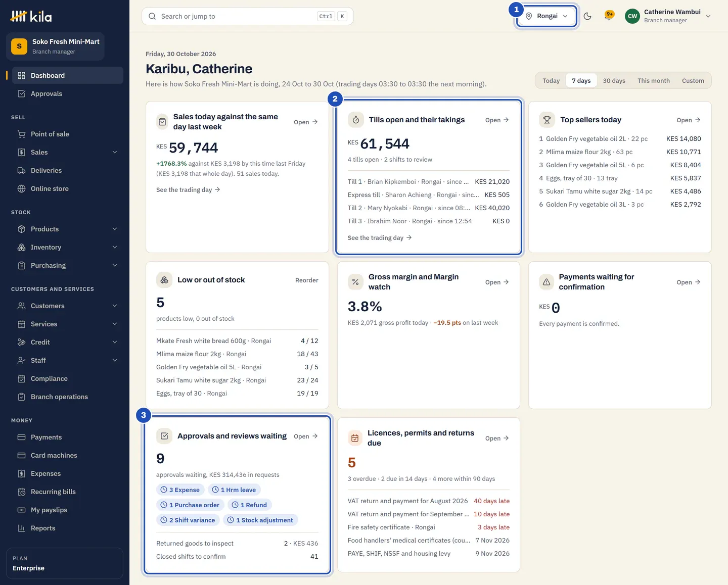Click the trophy icon on Top sellers card
The width and height of the screenshot is (728, 585).
tap(547, 120)
